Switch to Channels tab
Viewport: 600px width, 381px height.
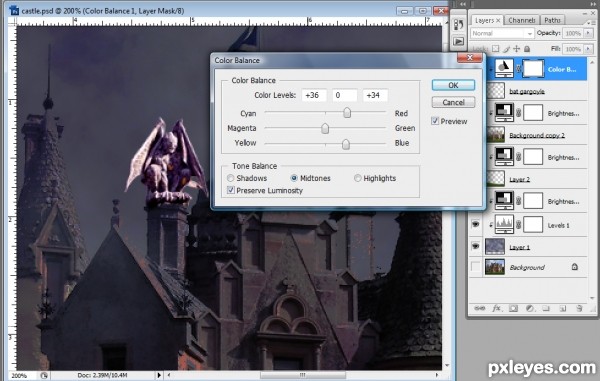click(522, 20)
